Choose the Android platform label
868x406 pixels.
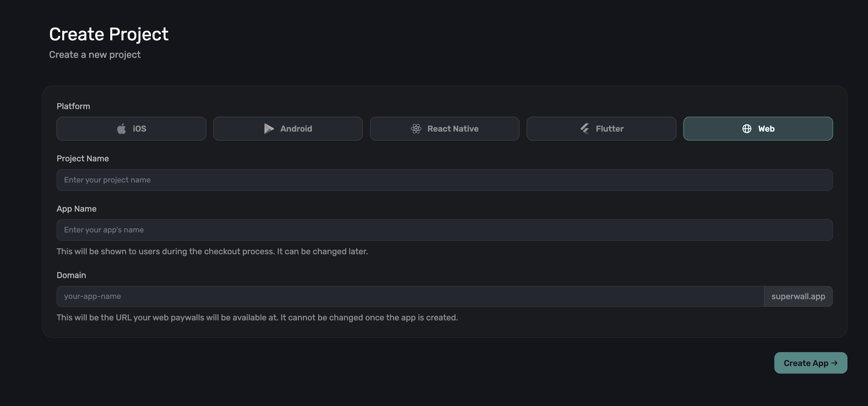click(296, 129)
